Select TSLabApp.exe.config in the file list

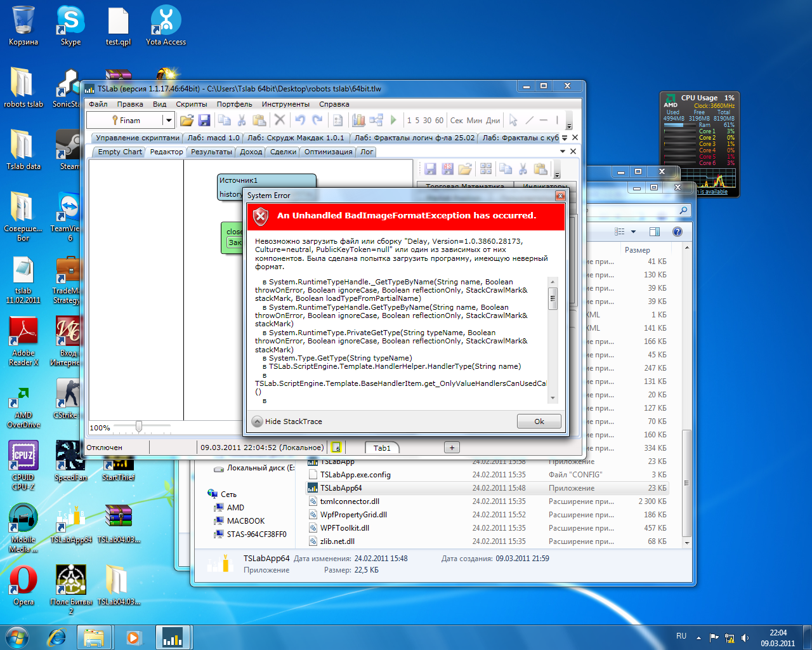pyautogui.click(x=355, y=475)
